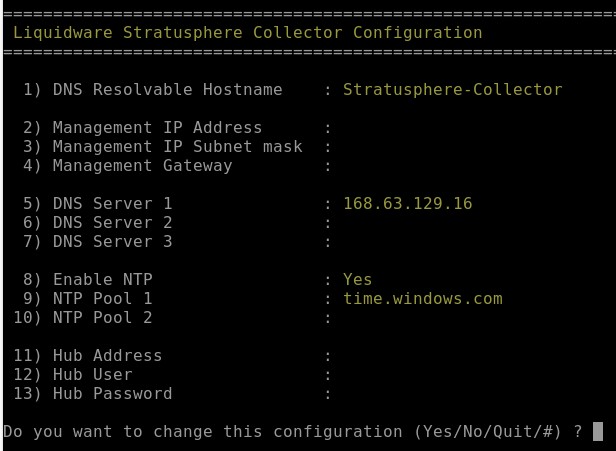Select the DNS Server 1 entry
Viewport: 616px width, 451px height.
[98, 204]
